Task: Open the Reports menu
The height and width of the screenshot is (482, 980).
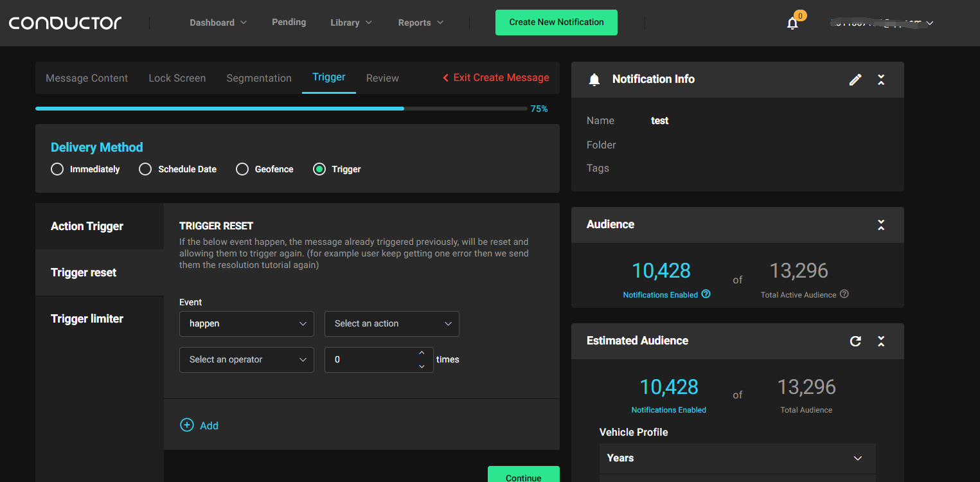Action: [x=421, y=22]
